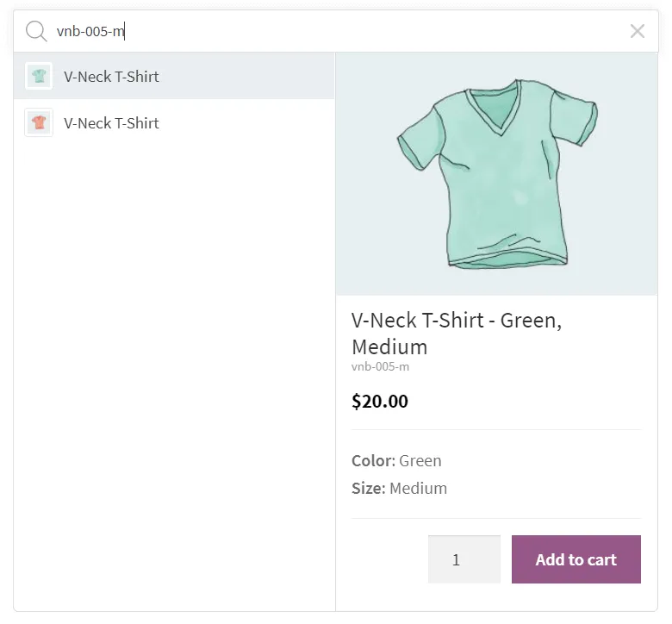Click the word Medium in the product title

[x=389, y=347]
